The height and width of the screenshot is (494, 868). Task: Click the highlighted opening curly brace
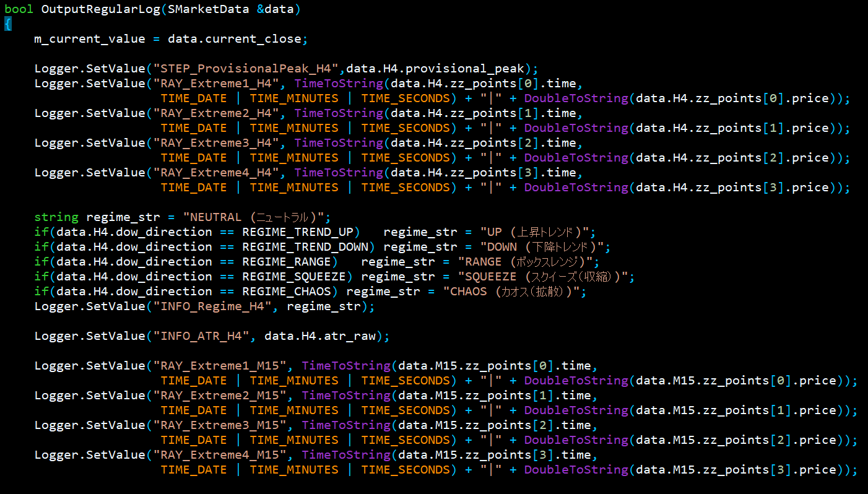(x=7, y=24)
